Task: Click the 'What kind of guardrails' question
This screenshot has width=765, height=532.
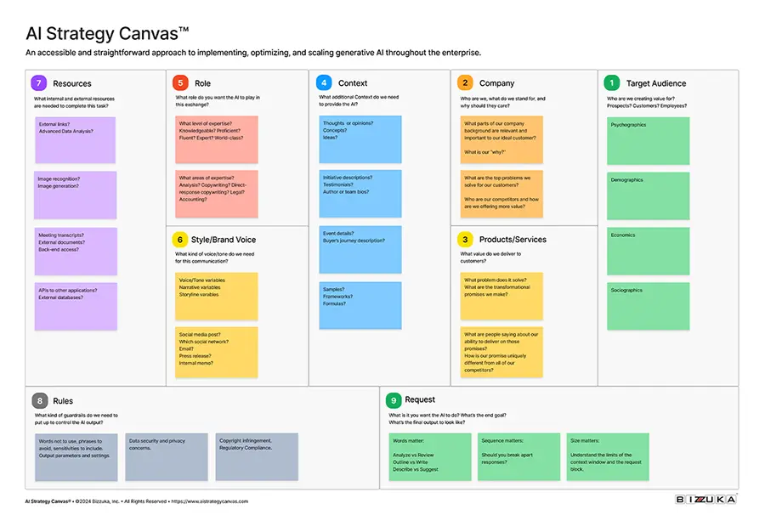Action: click(76, 419)
